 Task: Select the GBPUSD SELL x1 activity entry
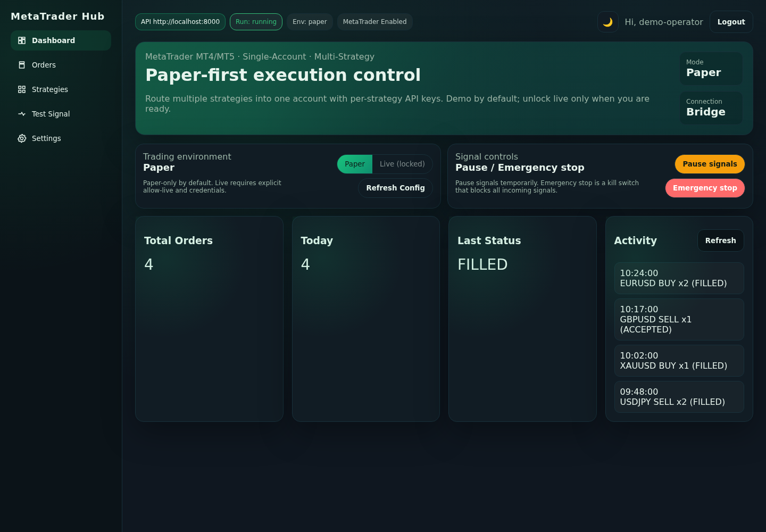[679, 319]
